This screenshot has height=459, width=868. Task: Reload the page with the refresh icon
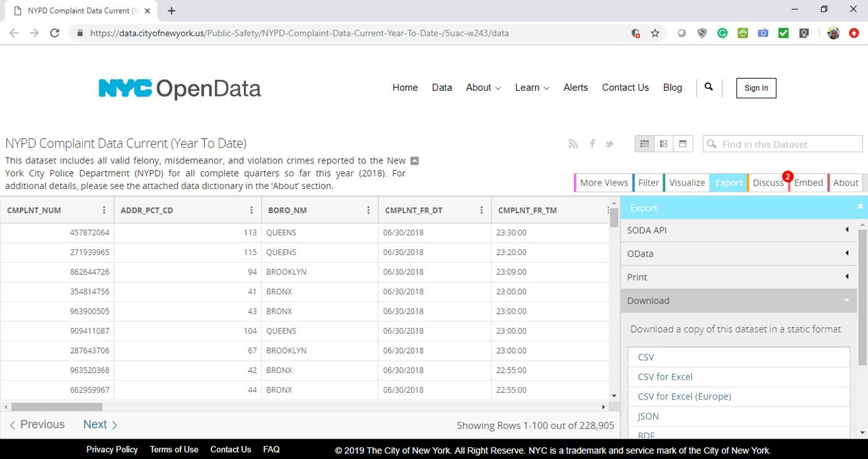[x=54, y=33]
